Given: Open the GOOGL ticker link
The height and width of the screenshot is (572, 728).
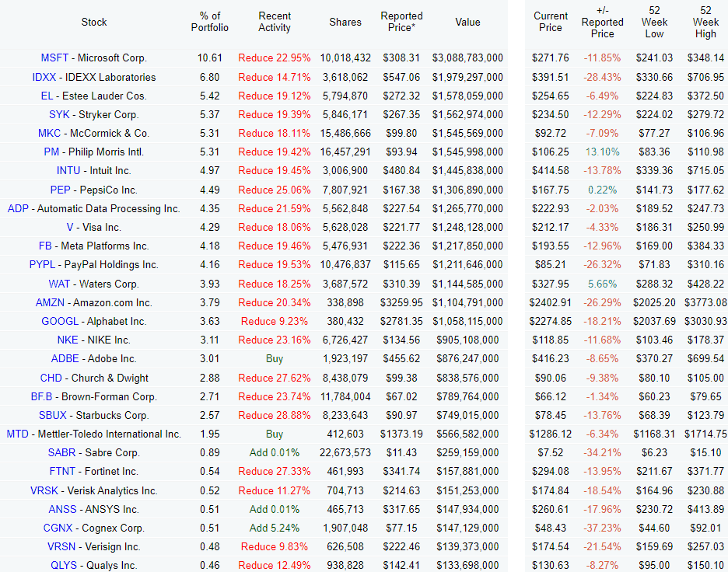Looking at the screenshot, I should coord(60,321).
